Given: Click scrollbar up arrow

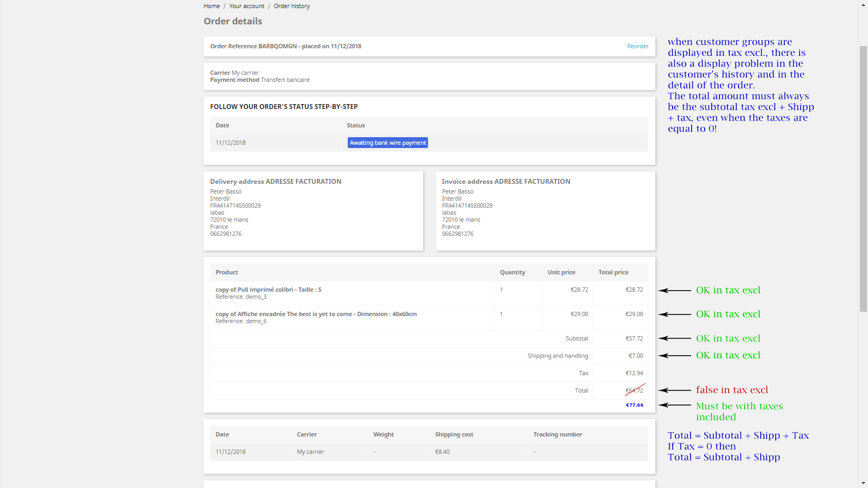Looking at the screenshot, I should pyautogui.click(x=863, y=4).
